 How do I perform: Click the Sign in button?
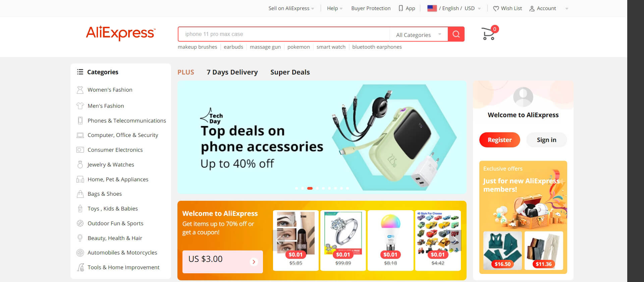point(546,140)
